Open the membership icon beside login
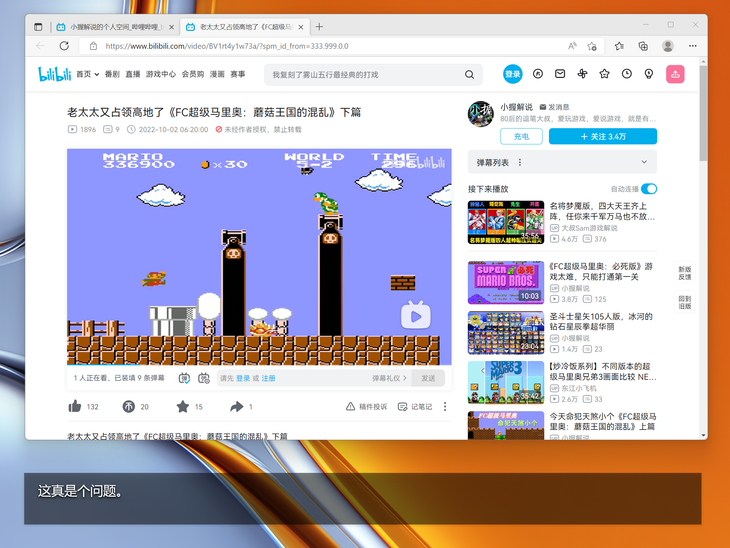The image size is (730, 548). pos(538,74)
